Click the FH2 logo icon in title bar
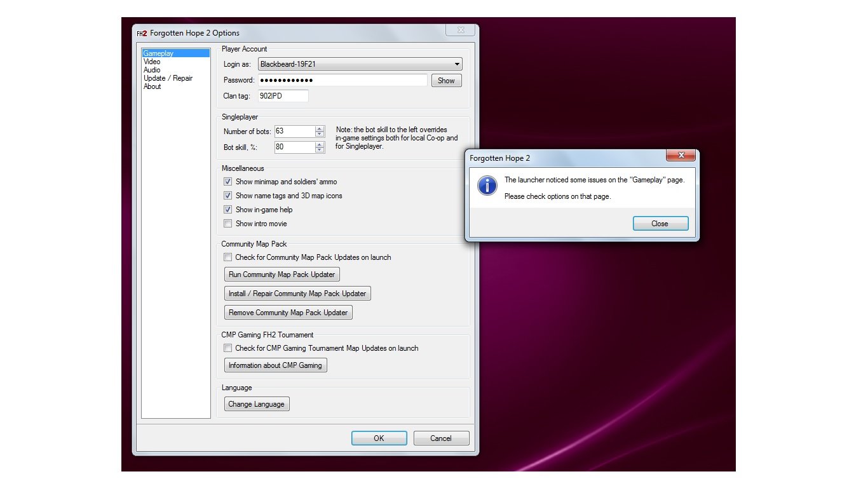868x488 pixels. (x=142, y=33)
